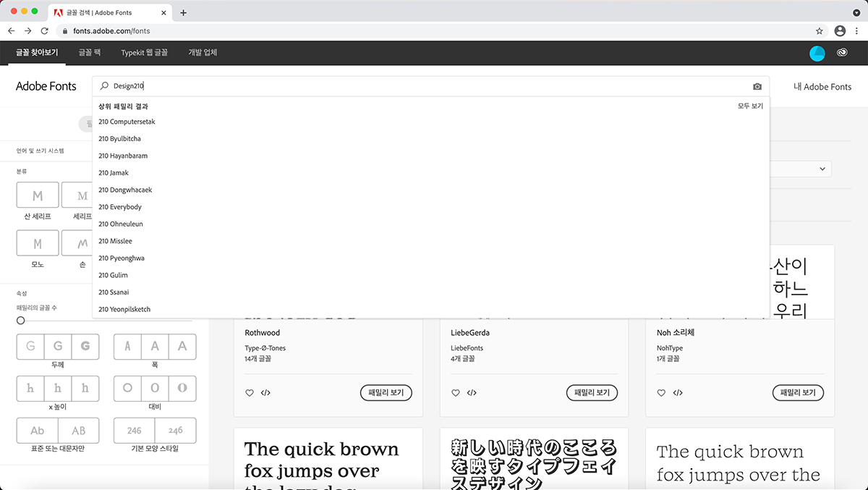The width and height of the screenshot is (868, 490).
Task: Toggle the high x-height filter
Action: [x=85, y=388]
